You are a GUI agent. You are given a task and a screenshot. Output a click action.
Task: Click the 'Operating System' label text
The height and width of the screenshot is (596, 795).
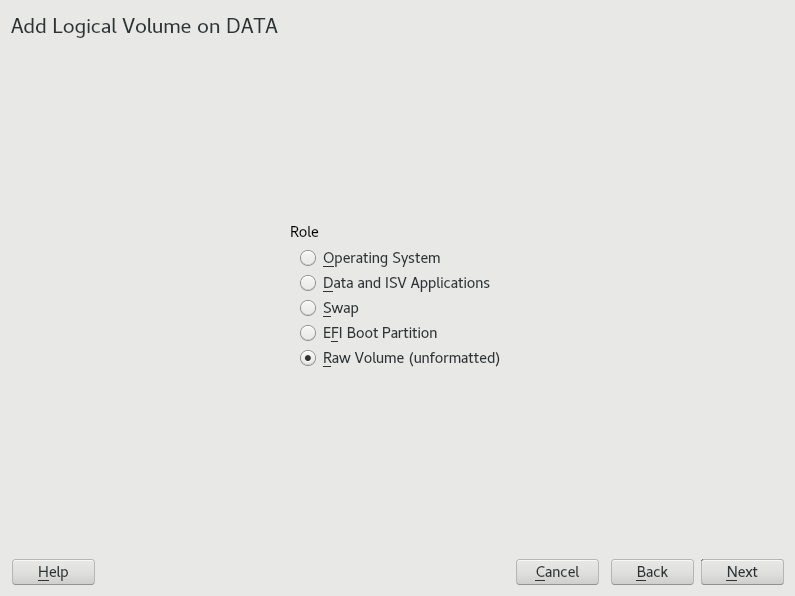[381, 258]
